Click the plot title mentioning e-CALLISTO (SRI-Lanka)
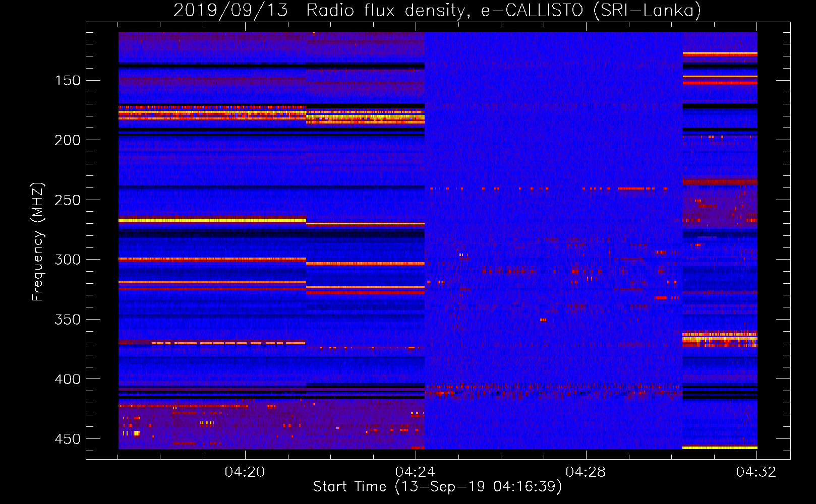The image size is (816, 504). [437, 10]
